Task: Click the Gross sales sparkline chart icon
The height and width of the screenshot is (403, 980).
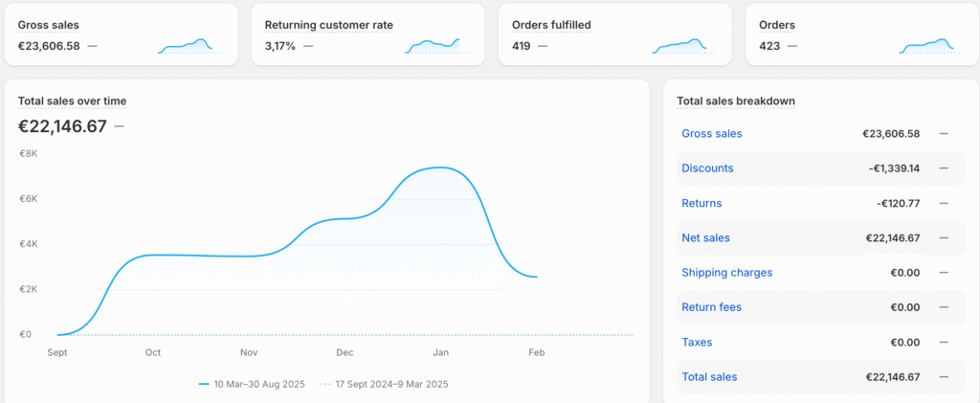Action: coord(189,45)
